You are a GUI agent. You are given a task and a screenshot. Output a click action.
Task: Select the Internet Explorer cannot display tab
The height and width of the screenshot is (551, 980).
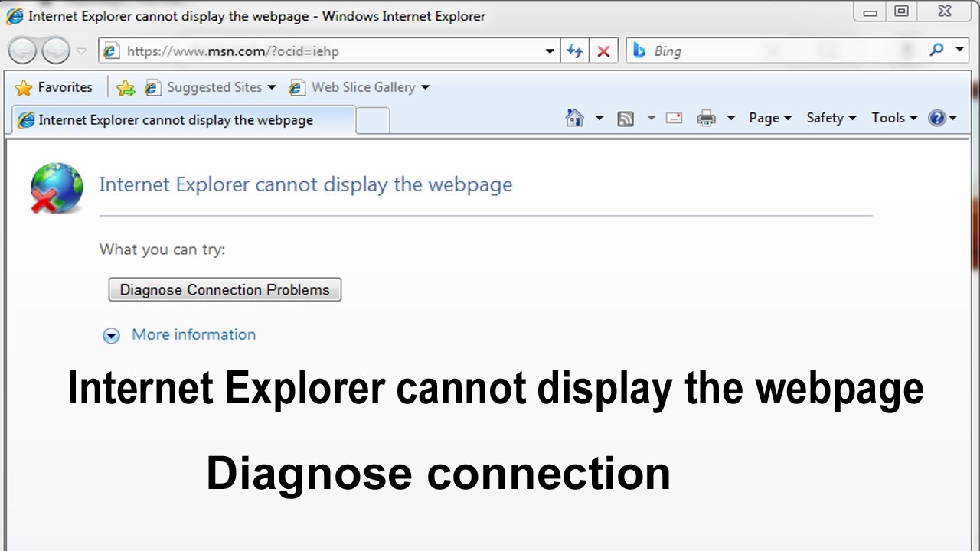184,120
